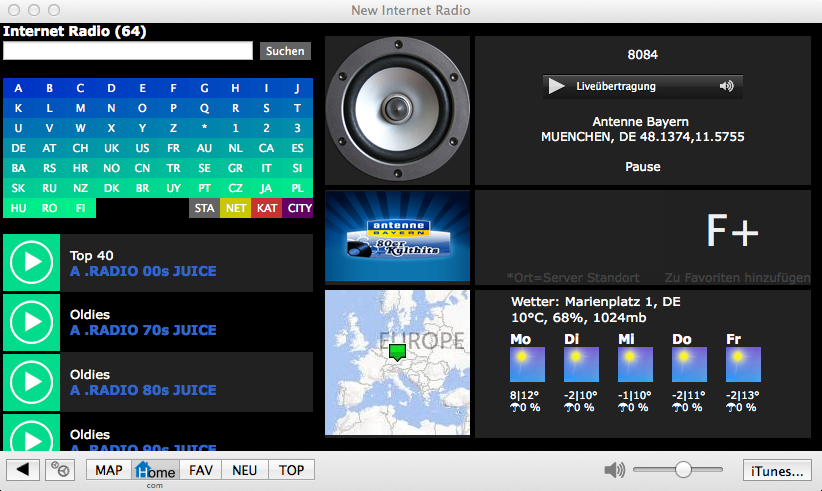This screenshot has height=491, width=822.
Task: Select the yellow NET filter button
Action: click(236, 208)
